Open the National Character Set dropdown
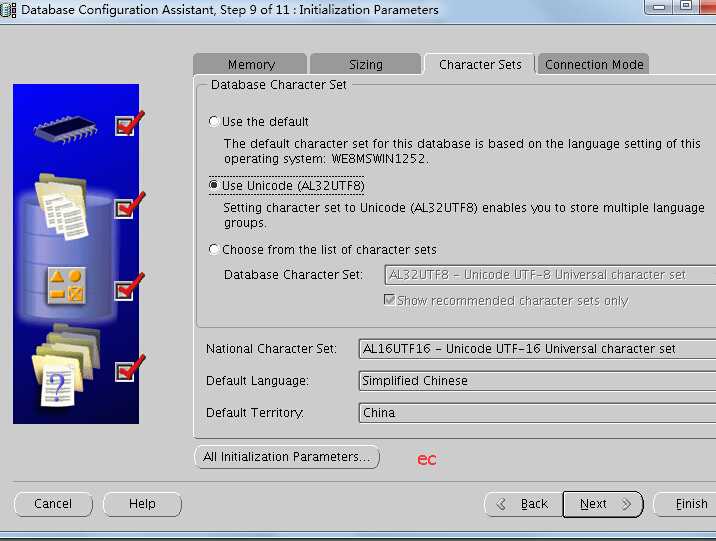Screen dimensions: 716x541 (x=537, y=348)
